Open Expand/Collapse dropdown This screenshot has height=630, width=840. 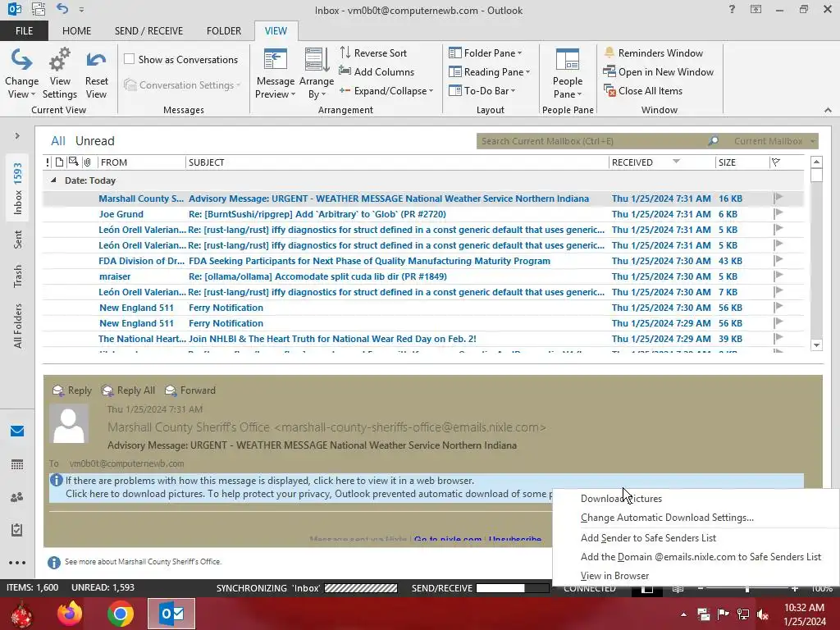[x=386, y=90]
